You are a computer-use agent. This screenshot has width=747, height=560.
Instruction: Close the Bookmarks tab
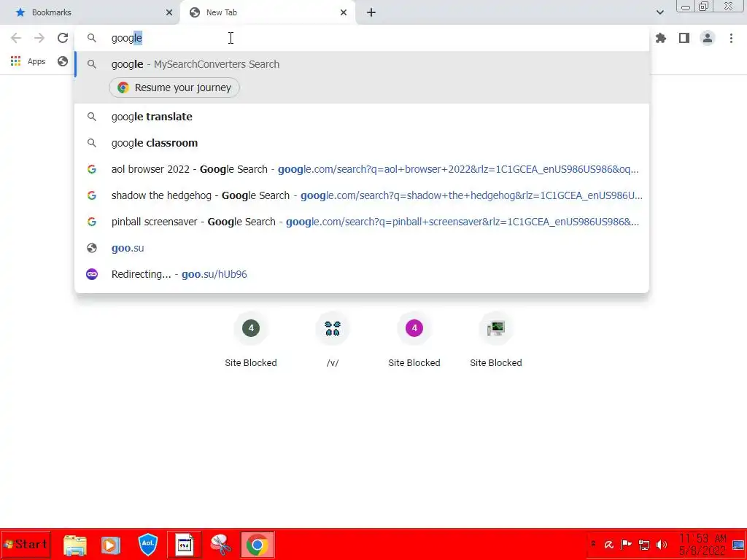(169, 13)
